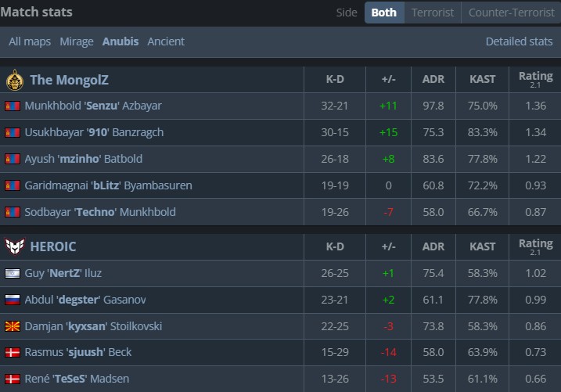Viewport: 561px width, 392px height.
Task: Click the HEROIC team name link
Action: 53,246
